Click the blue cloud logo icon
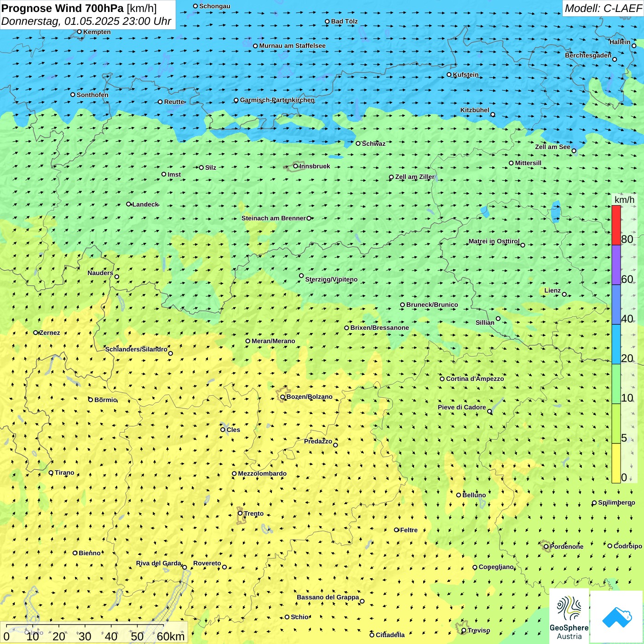 coord(617,617)
